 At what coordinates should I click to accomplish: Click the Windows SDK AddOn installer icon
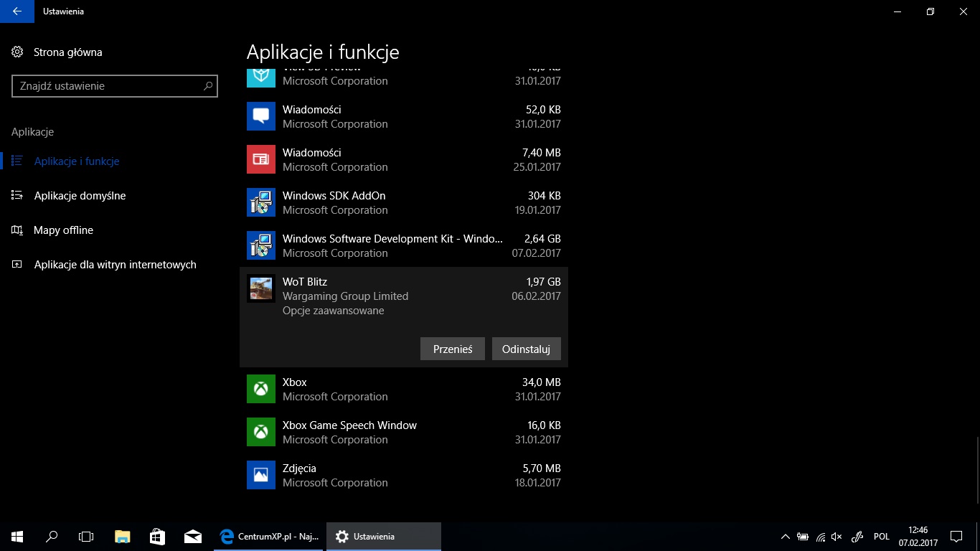[x=261, y=202]
